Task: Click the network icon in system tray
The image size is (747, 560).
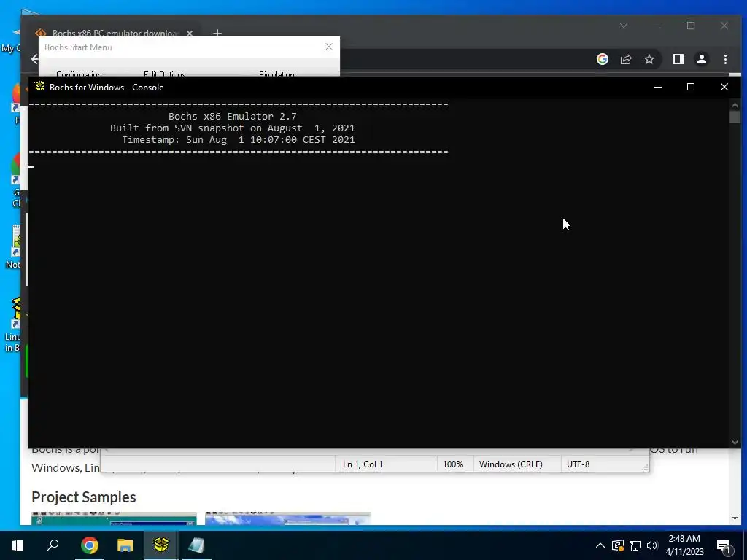Action: [x=635, y=545]
